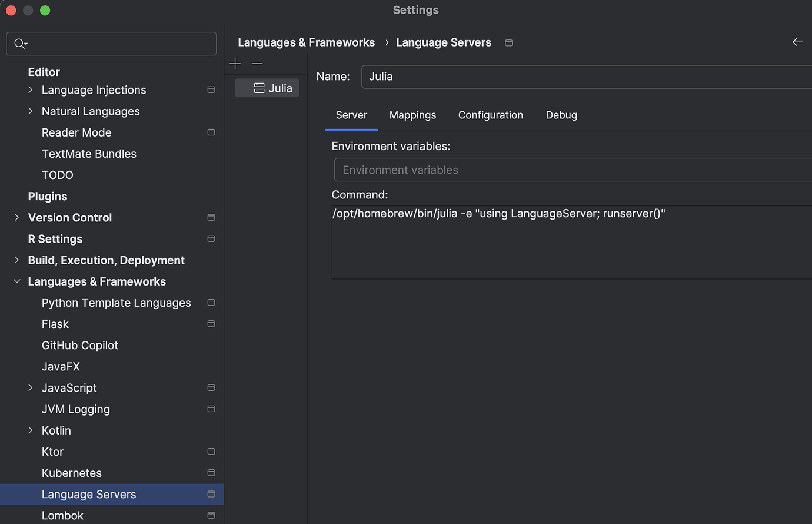
Task: Open the Debug tab
Action: pos(561,115)
